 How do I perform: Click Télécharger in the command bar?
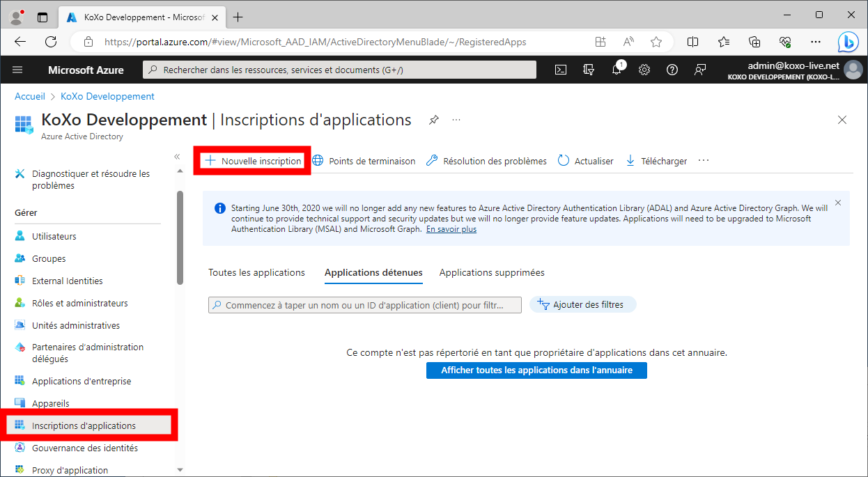click(x=656, y=161)
